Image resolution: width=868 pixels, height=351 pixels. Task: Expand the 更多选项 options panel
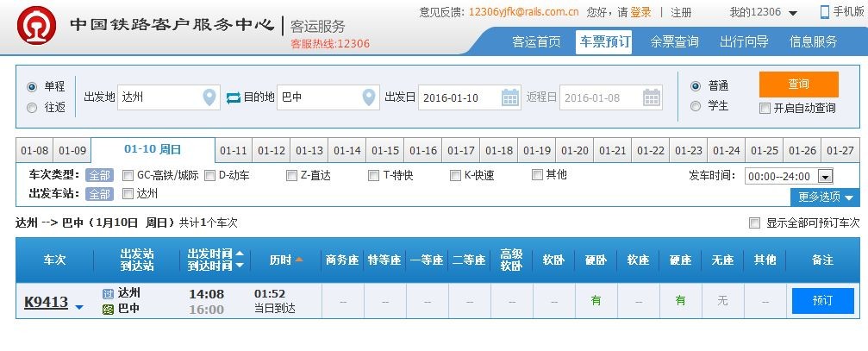coord(825,197)
